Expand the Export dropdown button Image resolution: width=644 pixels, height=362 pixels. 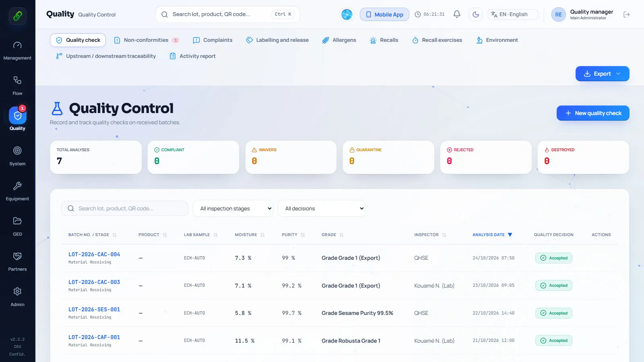pos(602,74)
